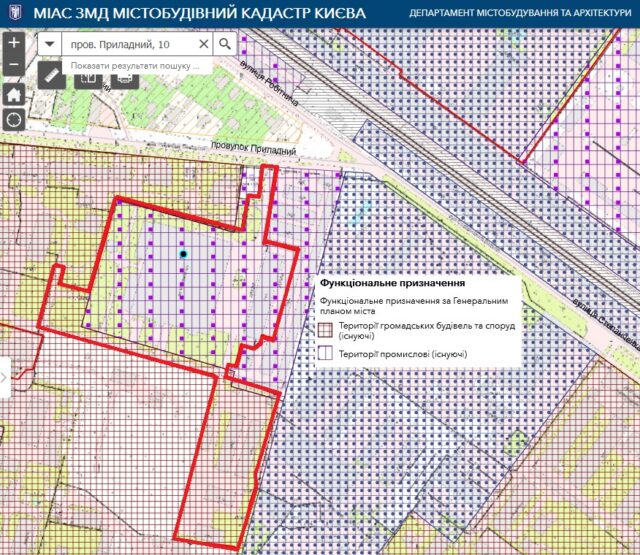This screenshot has height=555, width=640.
Task: Click the Kyiv coat of arms logo
Action: [12, 13]
